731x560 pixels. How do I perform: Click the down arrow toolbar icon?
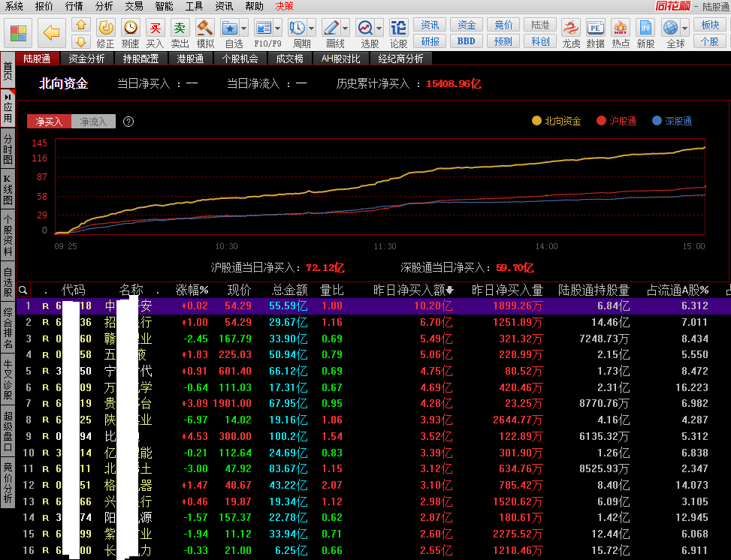click(81, 41)
